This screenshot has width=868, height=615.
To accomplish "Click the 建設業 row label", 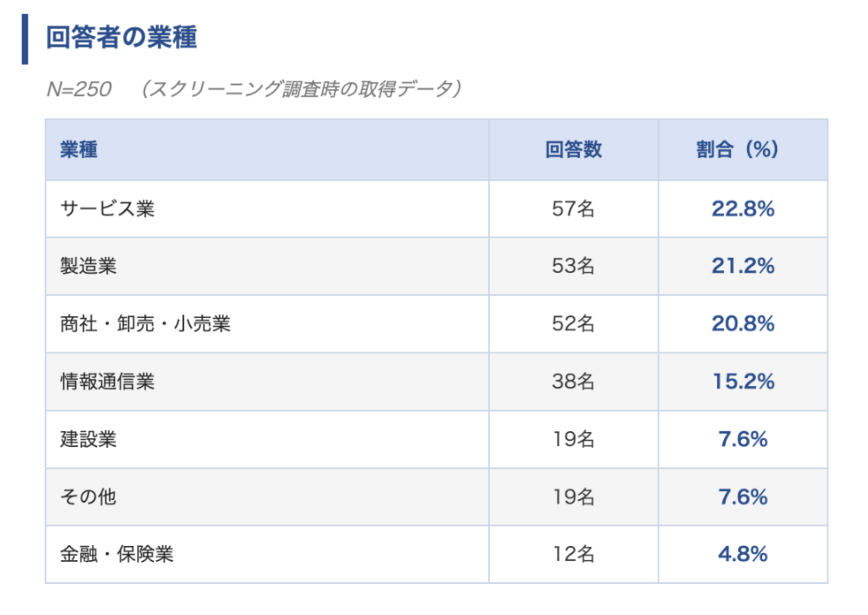I will (x=88, y=439).
